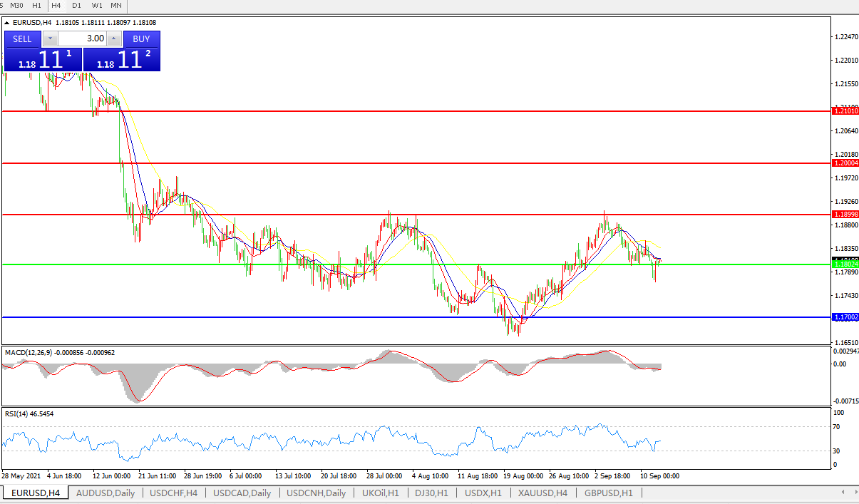Decrease lot volume with down arrow

[49, 38]
